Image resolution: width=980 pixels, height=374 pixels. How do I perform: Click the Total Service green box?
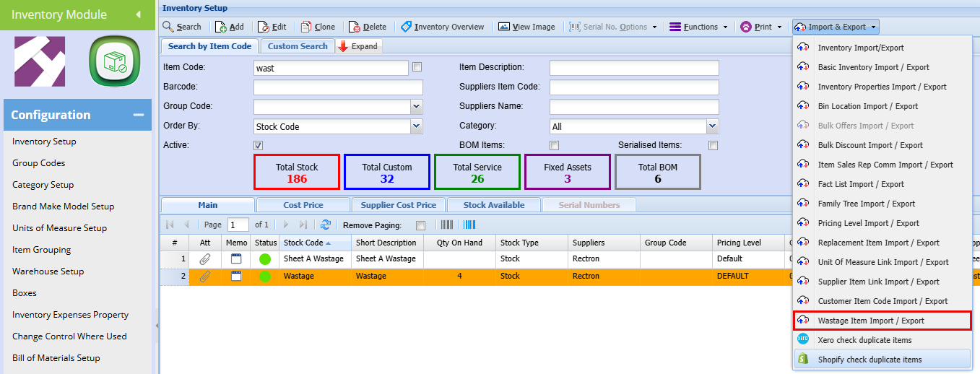[x=477, y=172]
